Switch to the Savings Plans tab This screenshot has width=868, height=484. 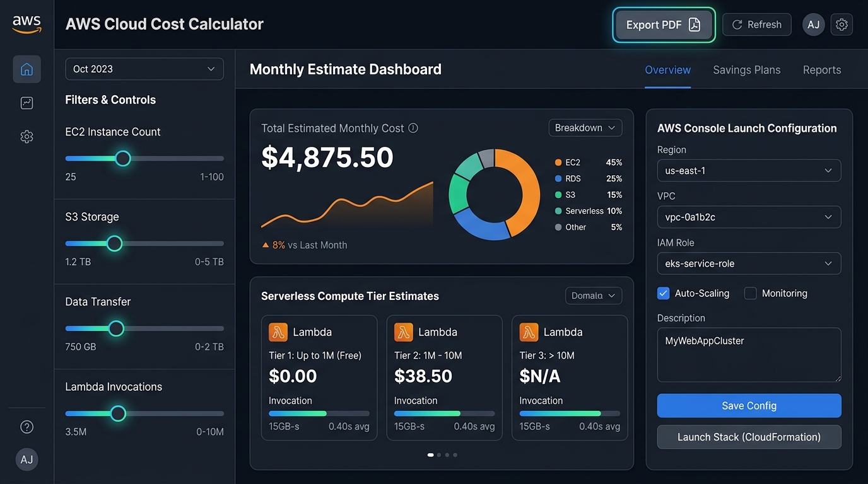(747, 70)
